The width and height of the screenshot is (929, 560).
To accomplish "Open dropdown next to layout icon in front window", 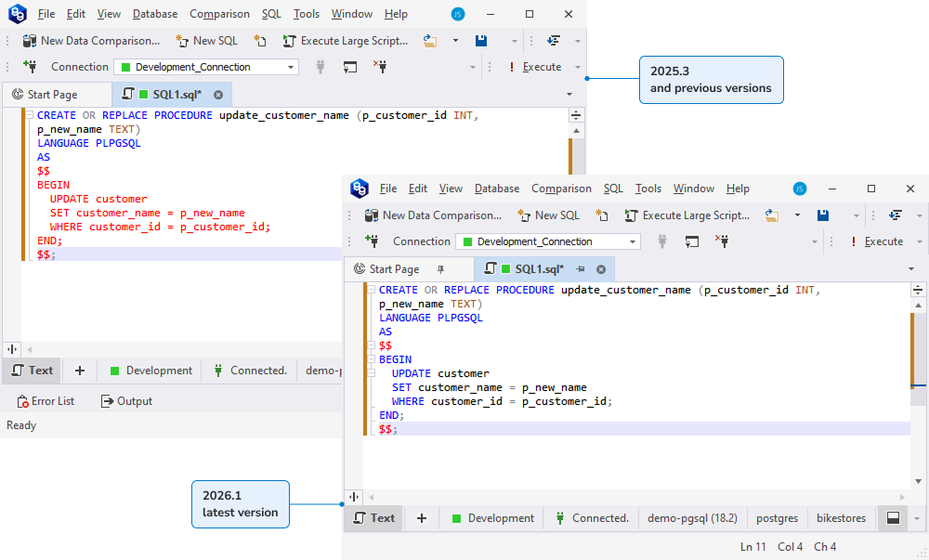I will click(x=917, y=518).
